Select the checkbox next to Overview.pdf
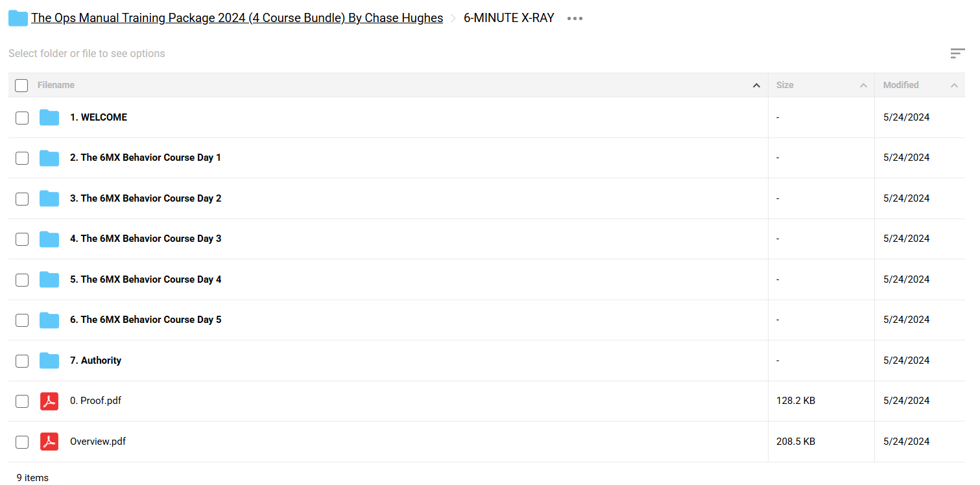 click(22, 442)
